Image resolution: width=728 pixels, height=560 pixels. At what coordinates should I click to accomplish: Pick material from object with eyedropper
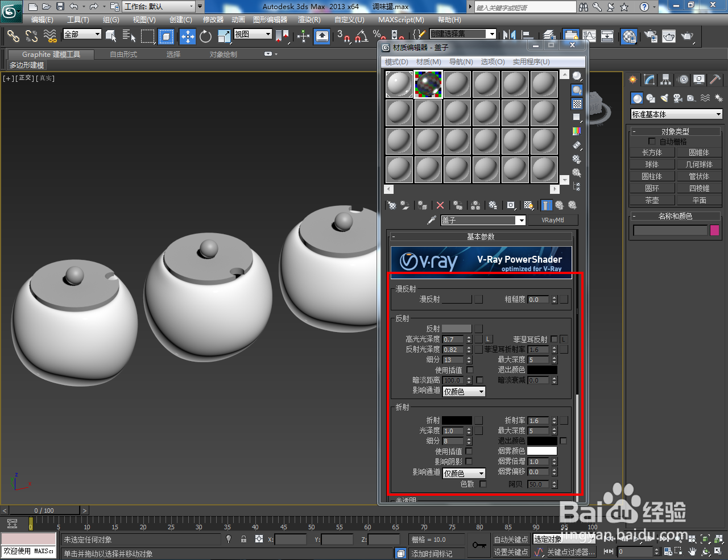pyautogui.click(x=432, y=220)
